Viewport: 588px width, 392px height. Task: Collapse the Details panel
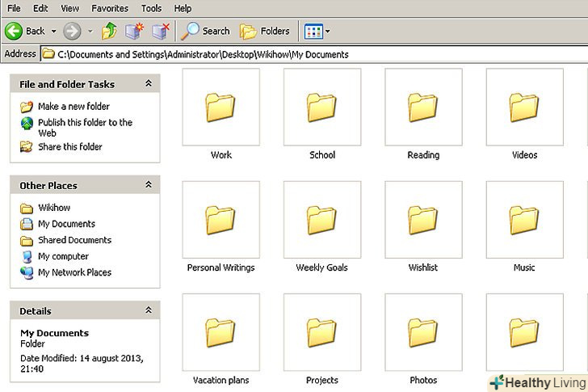(x=149, y=310)
